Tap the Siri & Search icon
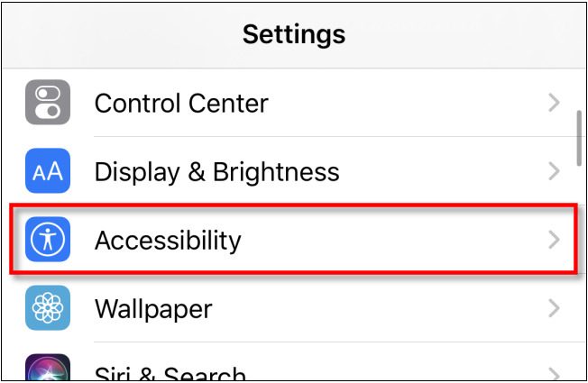 [47, 370]
